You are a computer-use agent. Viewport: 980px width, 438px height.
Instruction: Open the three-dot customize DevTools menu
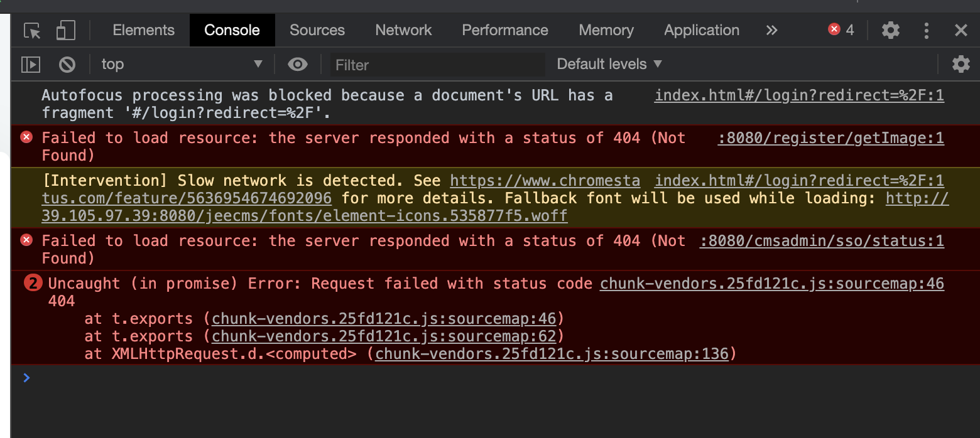[x=926, y=30]
